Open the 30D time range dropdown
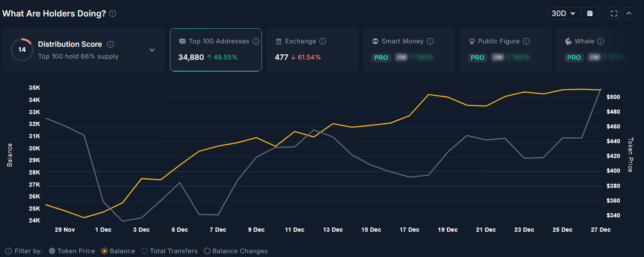Image resolution: width=644 pixels, height=257 pixels. point(563,13)
